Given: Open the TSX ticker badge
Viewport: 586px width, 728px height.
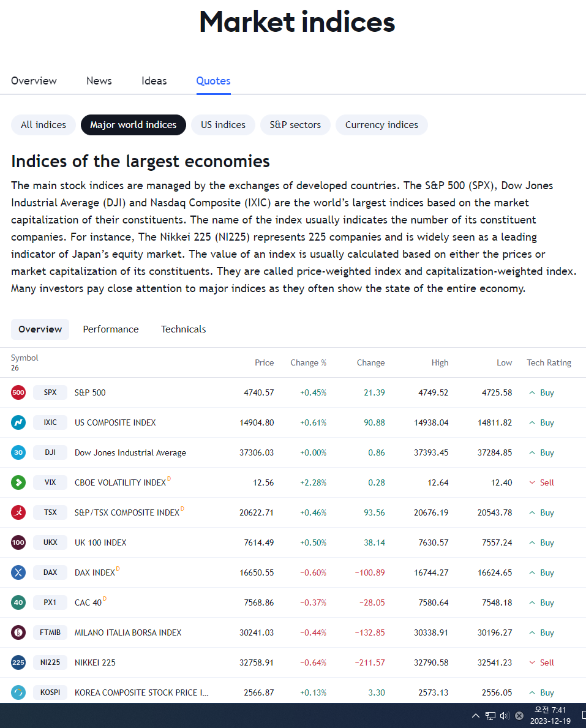Looking at the screenshot, I should (50, 512).
